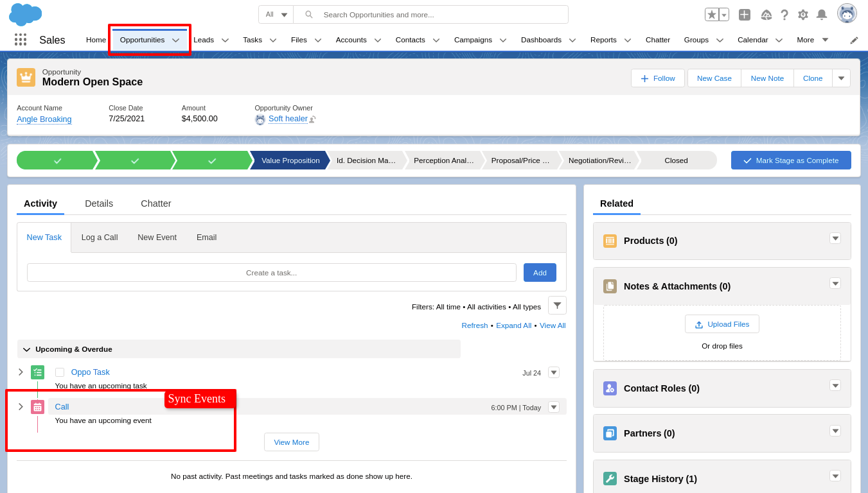Open the favorites list dropdown arrow
The image size is (868, 493).
pyautogui.click(x=724, y=14)
